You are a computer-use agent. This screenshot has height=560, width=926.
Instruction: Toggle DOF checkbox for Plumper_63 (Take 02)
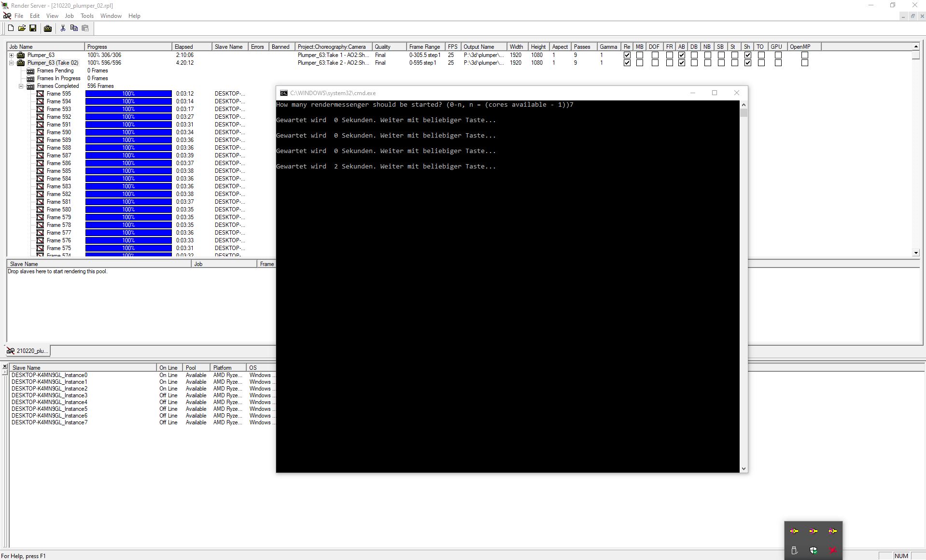[655, 63]
